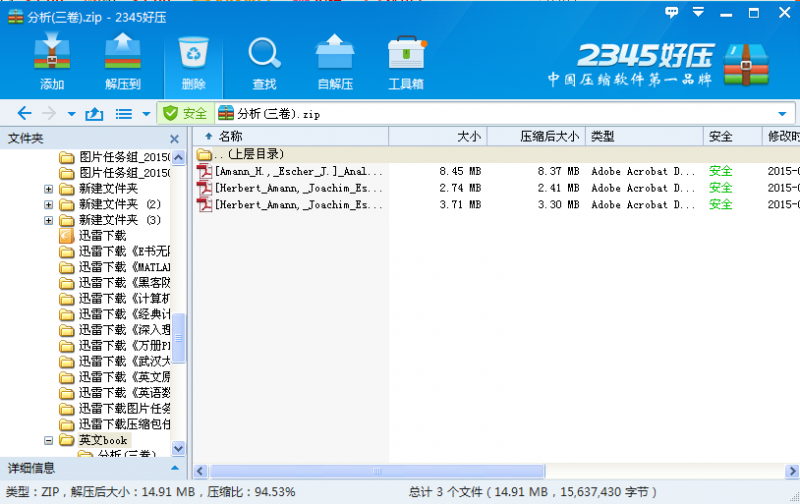Click the horizontal scroll left arrow
Viewport: 800px width, 504px height.
pyautogui.click(x=201, y=471)
